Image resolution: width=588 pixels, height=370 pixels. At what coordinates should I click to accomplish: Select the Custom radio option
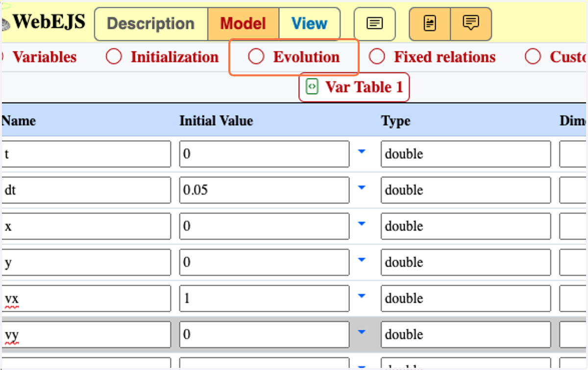[533, 57]
